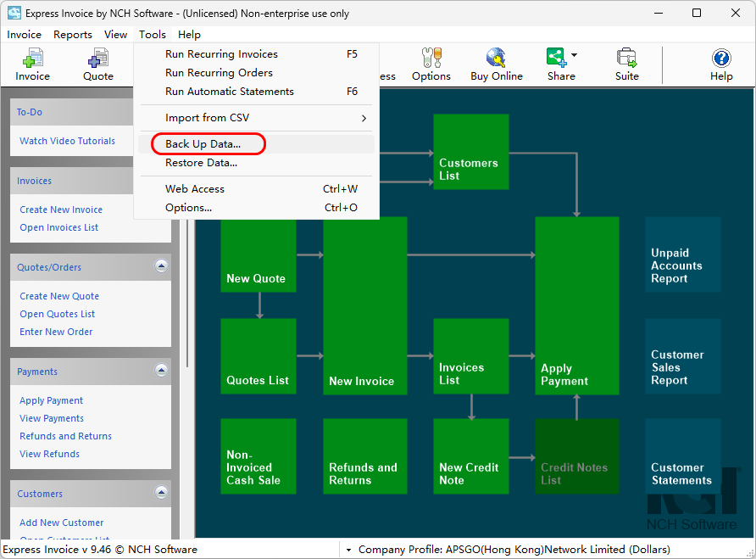The image size is (756, 559).
Task: Open the Company Profile dropdown arrow
Action: point(348,550)
